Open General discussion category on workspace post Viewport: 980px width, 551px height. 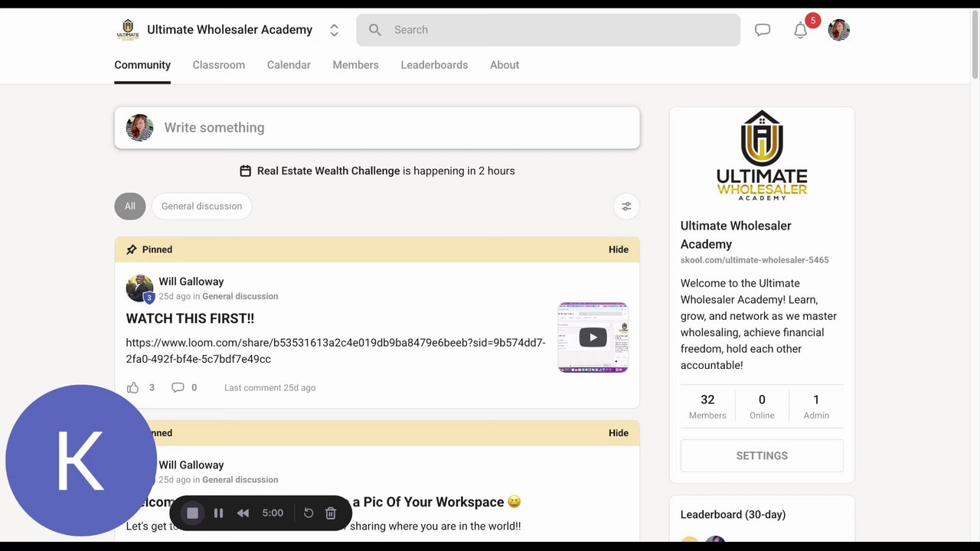[x=240, y=480]
